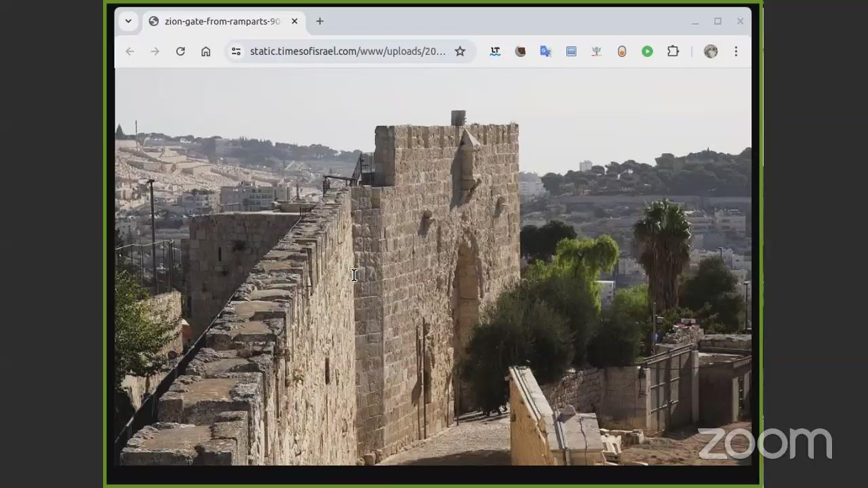Open the tab search dropdown arrow
The image size is (868, 488).
click(128, 21)
